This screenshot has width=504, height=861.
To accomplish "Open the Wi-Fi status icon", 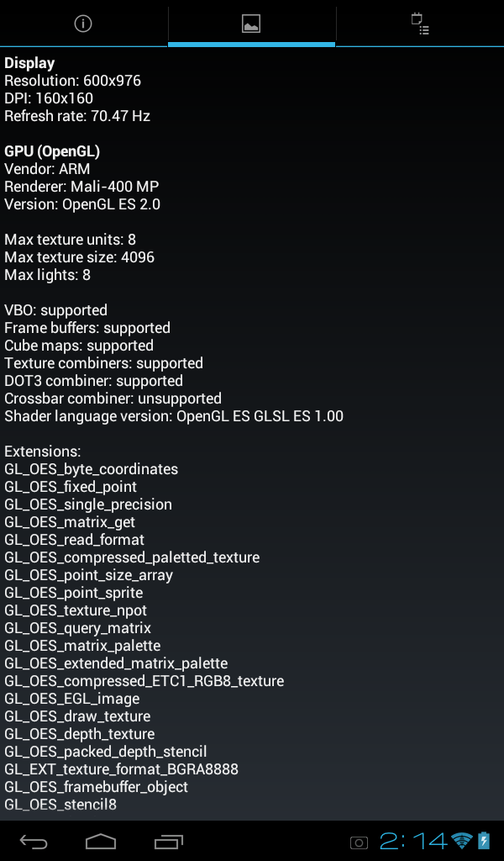I will click(462, 841).
